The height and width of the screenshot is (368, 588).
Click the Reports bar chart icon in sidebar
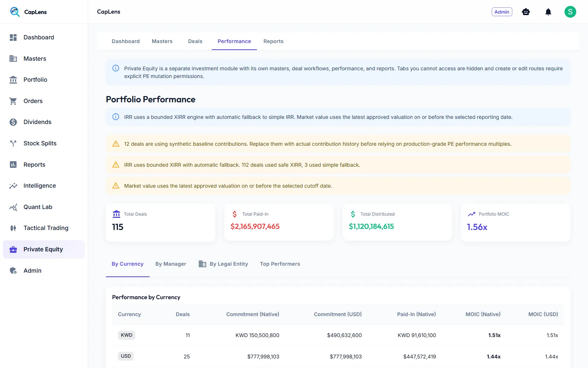tap(13, 164)
